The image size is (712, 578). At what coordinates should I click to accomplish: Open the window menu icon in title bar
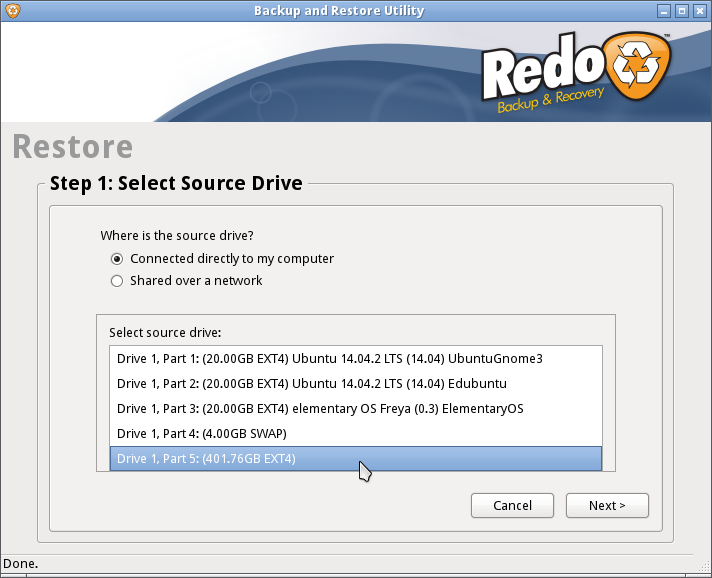pyautogui.click(x=11, y=11)
